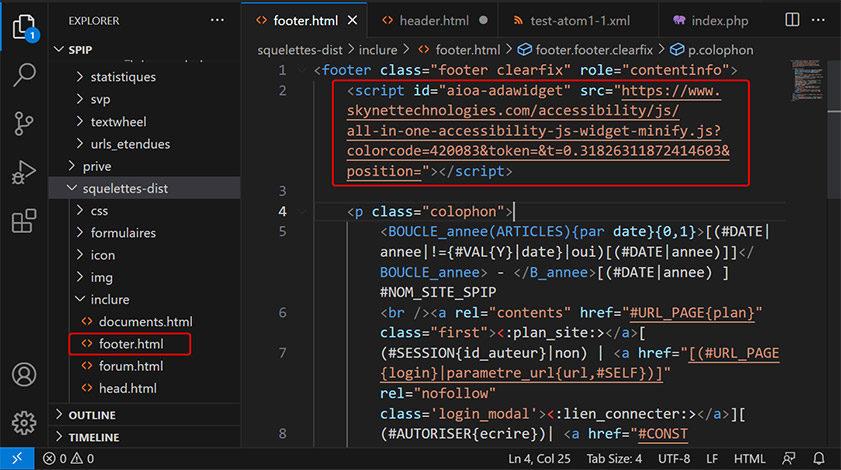Screen dimensions: 841x470
Task: Click the editor minimap preview
Action: pos(806,80)
